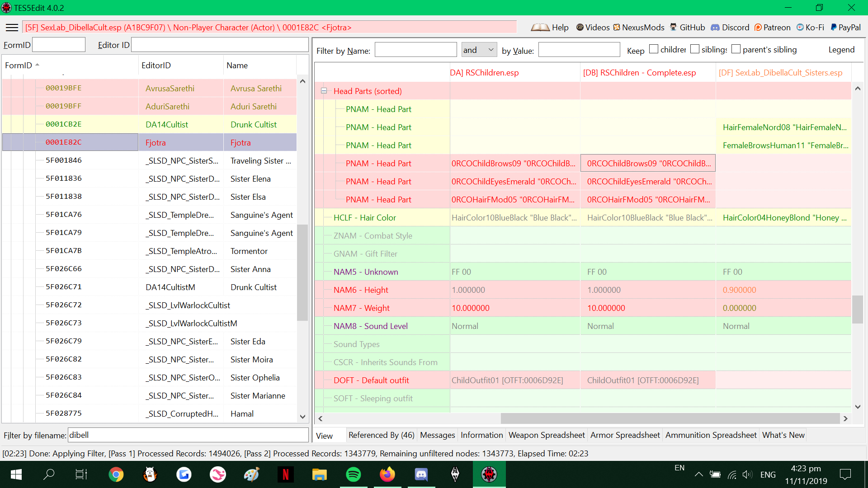Enable the Keep children checkbox
The image size is (868, 488).
click(654, 49)
